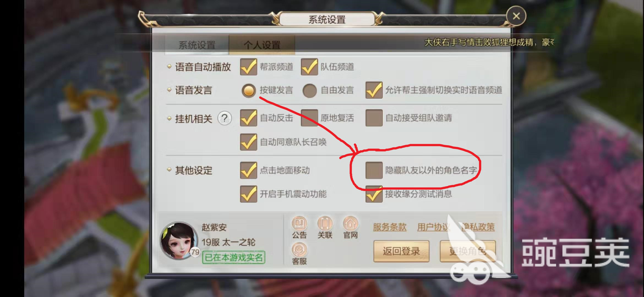Select the 按键发言 radio option

(x=249, y=90)
